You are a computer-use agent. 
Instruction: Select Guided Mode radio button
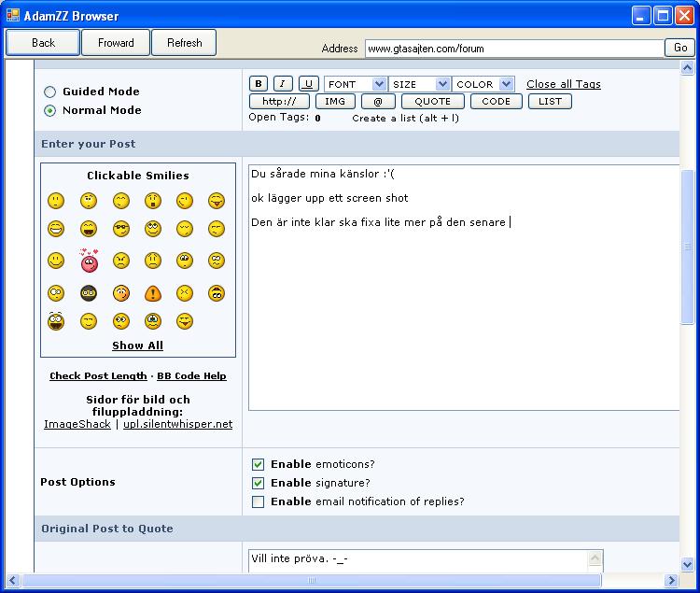50,92
